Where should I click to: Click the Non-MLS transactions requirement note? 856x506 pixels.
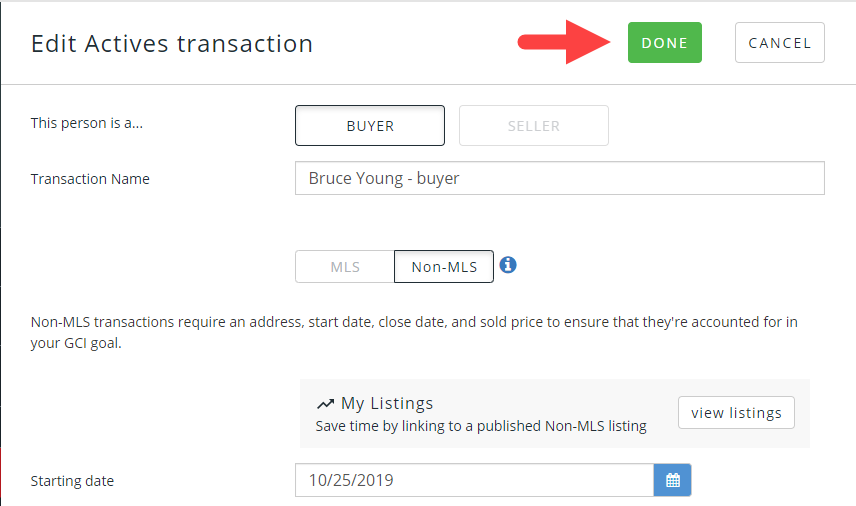[414, 332]
